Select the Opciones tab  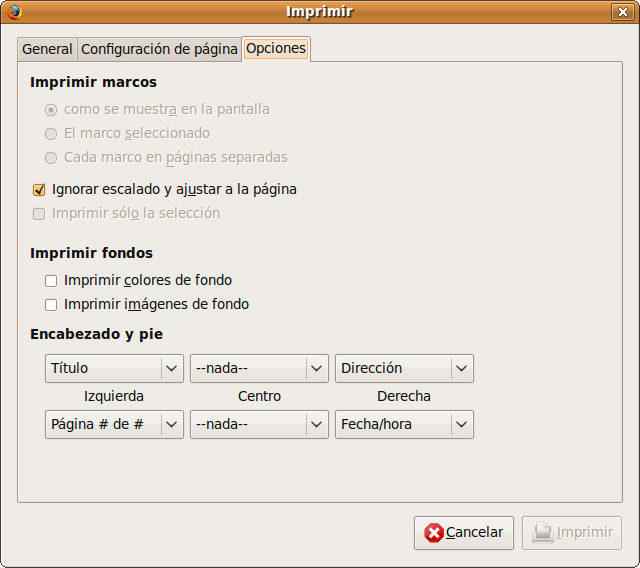(276, 48)
